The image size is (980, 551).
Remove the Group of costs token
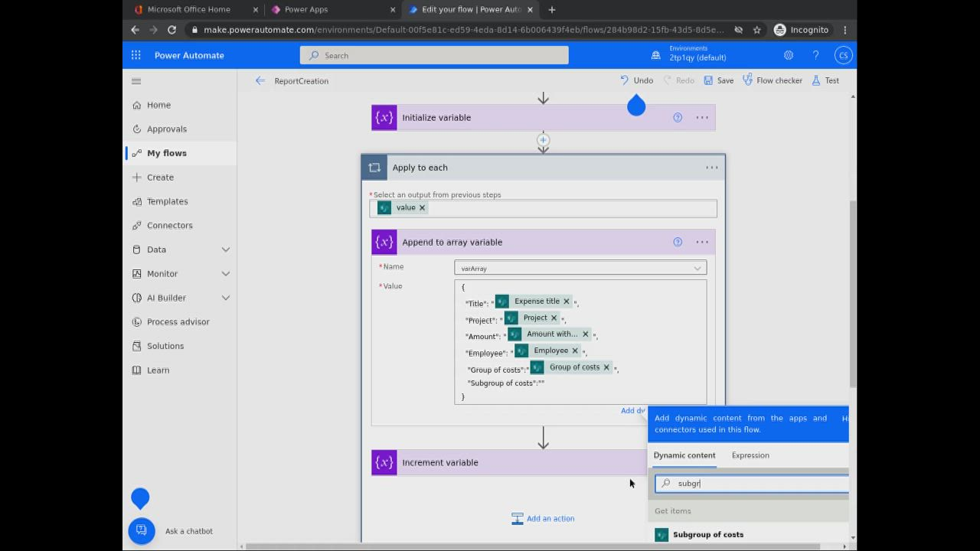[606, 367]
